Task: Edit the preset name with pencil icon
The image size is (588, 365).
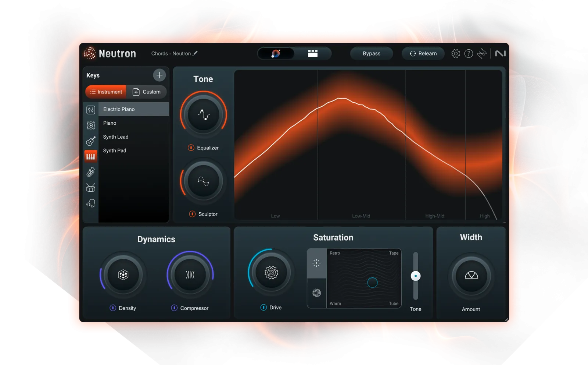Action: 195,53
